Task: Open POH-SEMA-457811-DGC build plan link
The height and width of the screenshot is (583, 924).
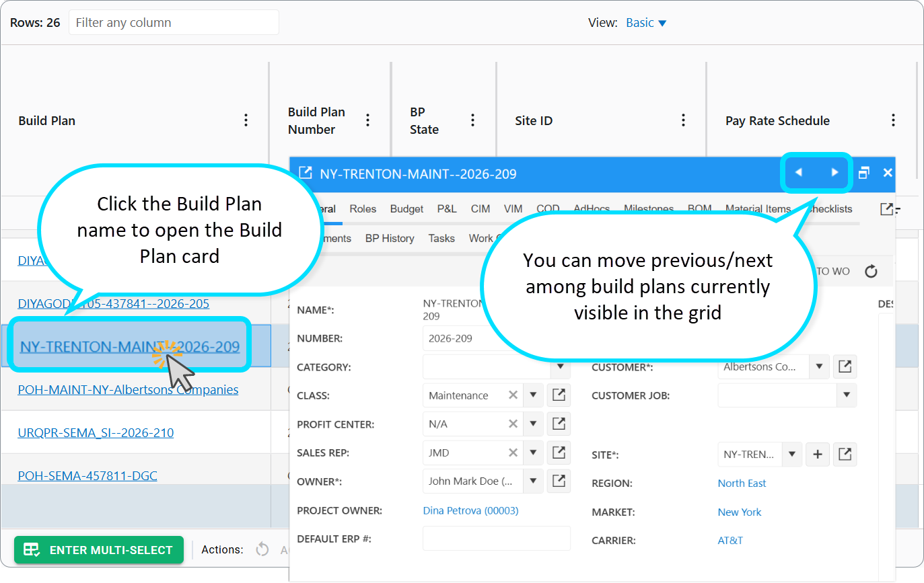Action: (x=87, y=475)
